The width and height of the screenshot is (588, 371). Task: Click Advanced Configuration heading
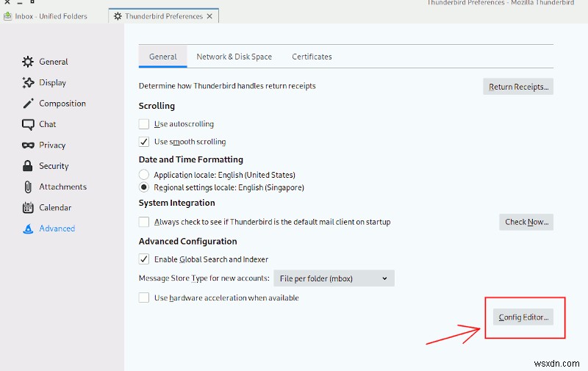[187, 242]
